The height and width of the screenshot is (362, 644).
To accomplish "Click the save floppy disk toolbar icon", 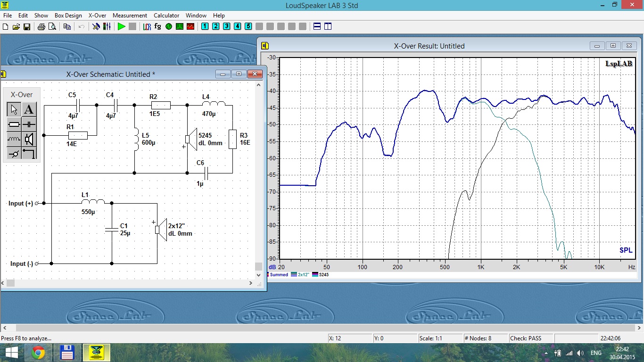I will point(27,26).
